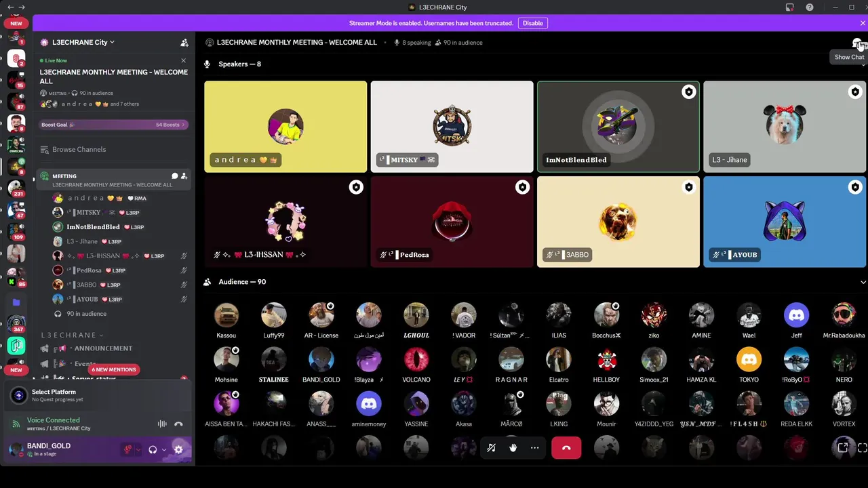Image resolution: width=868 pixels, height=488 pixels.
Task: Collapse the L3ECHRANE channel category
Action: coord(72,335)
